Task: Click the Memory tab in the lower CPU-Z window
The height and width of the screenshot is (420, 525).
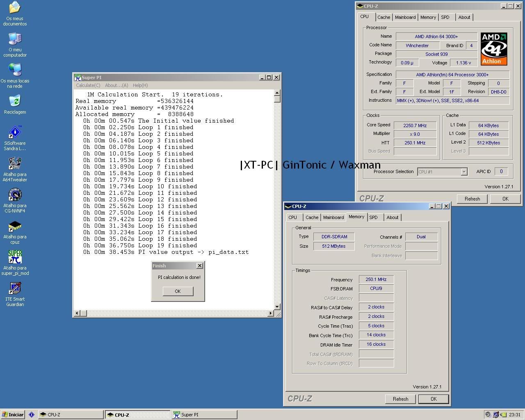Action: click(x=356, y=217)
